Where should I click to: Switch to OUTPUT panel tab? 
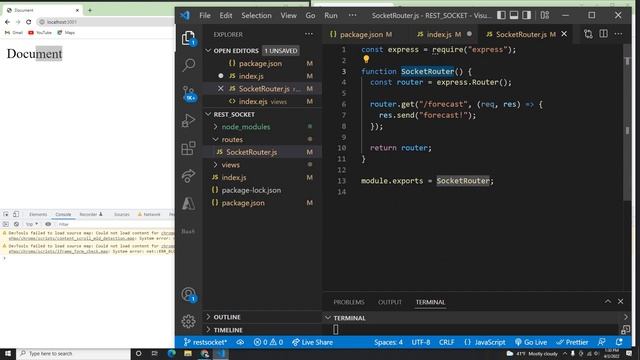[390, 302]
